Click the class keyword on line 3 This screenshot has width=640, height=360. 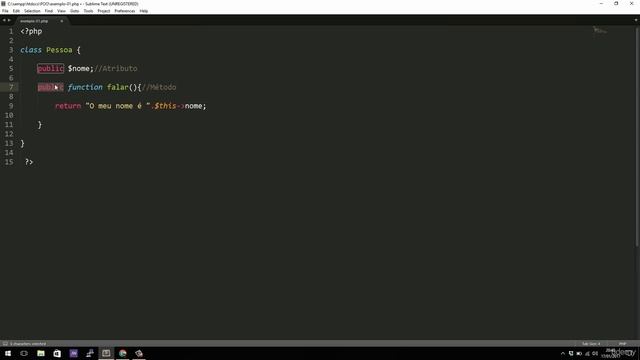[31, 50]
